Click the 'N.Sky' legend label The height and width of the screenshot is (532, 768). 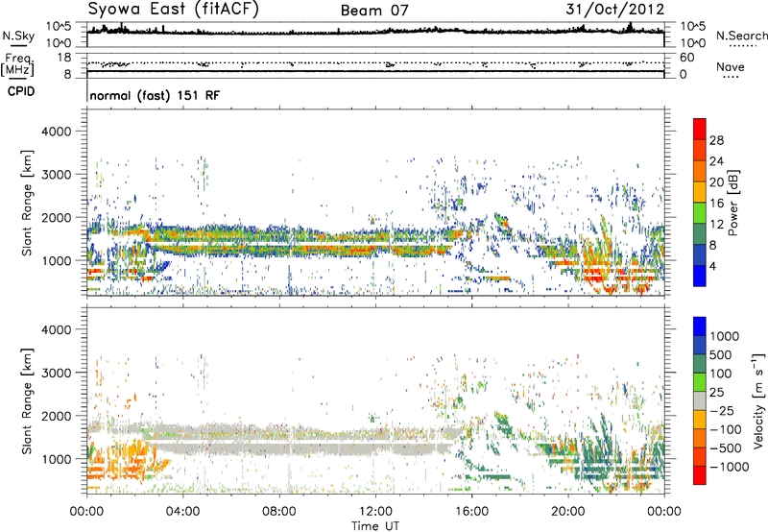coord(18,36)
